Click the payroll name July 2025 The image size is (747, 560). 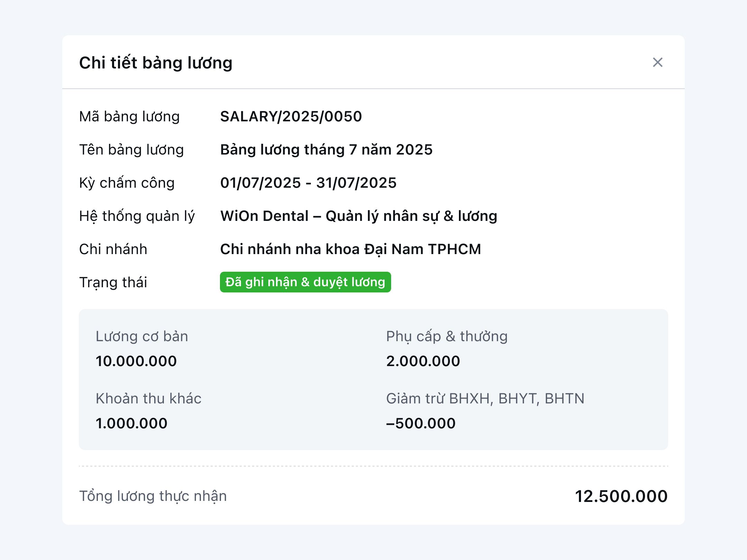click(x=326, y=150)
